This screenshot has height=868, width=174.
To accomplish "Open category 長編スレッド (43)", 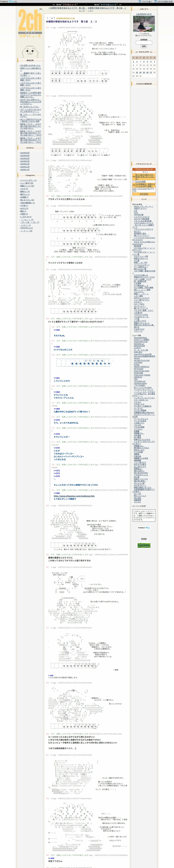I will (27, 186).
